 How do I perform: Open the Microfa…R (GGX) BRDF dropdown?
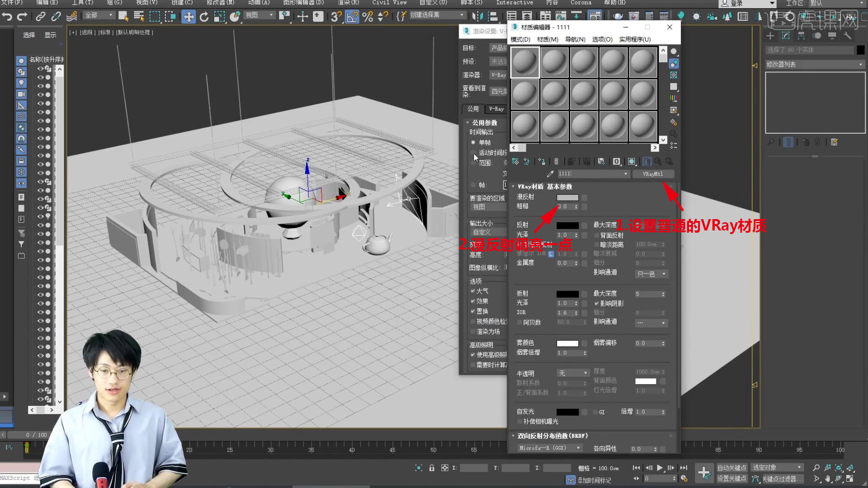[550, 448]
